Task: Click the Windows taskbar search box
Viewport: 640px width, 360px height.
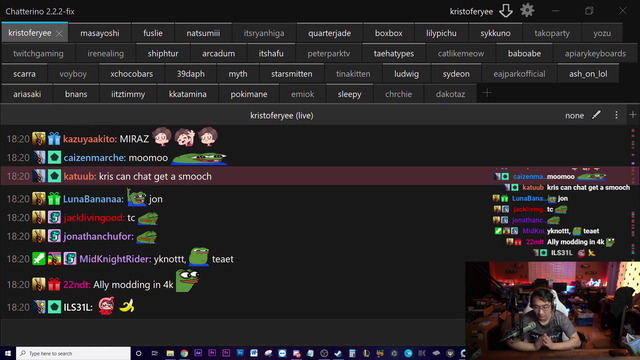Action: pos(73,353)
